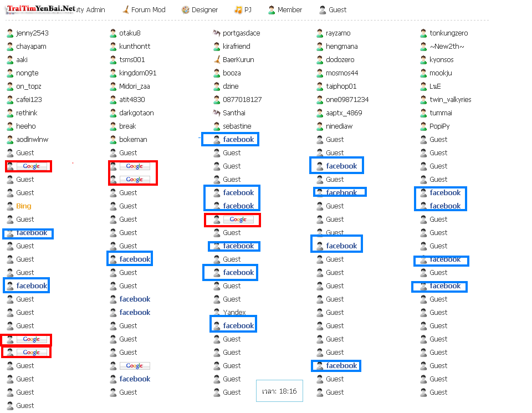This screenshot has height=413, width=532.
Task: Select the on_topz username
Action: coord(28,86)
